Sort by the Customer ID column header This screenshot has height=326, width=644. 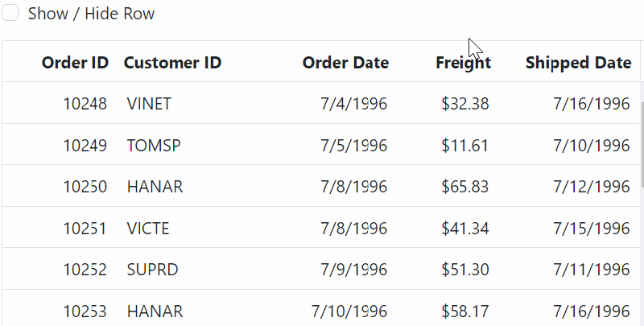click(172, 63)
